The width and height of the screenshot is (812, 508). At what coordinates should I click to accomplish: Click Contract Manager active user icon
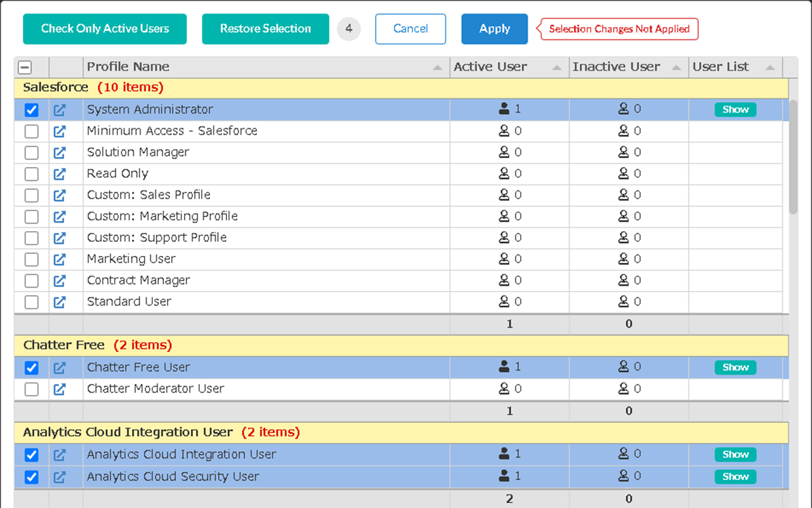(x=504, y=279)
